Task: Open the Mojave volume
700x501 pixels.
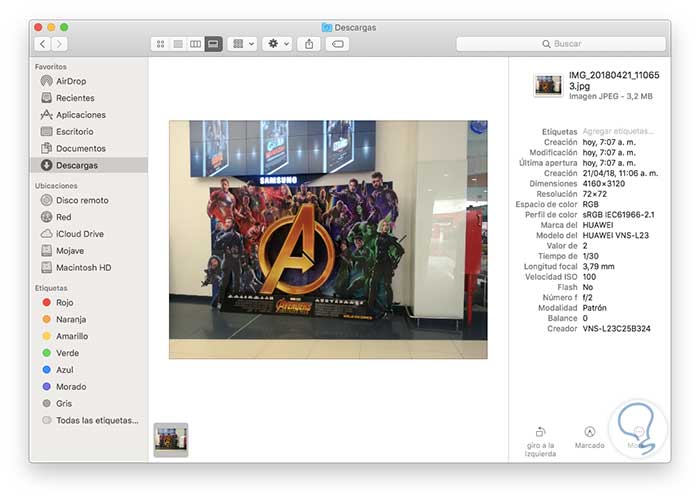Action: point(88,251)
